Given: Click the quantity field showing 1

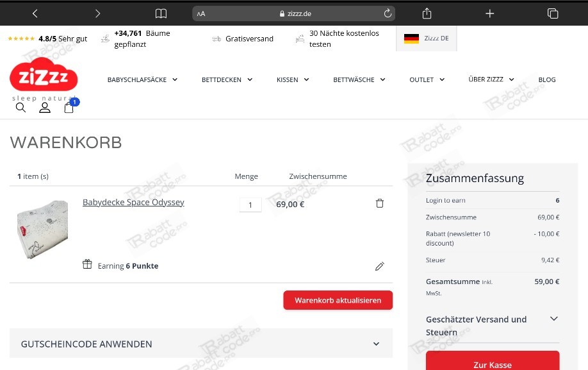Looking at the screenshot, I should coord(250,205).
